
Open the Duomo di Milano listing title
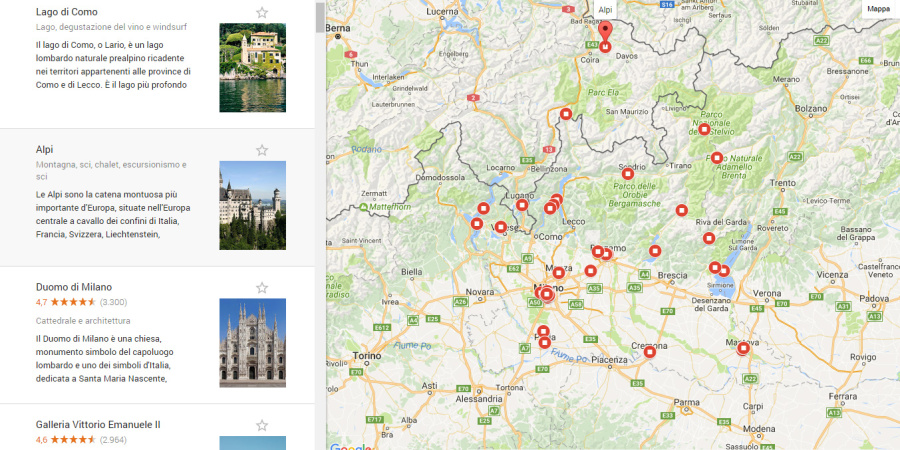pos(74,287)
